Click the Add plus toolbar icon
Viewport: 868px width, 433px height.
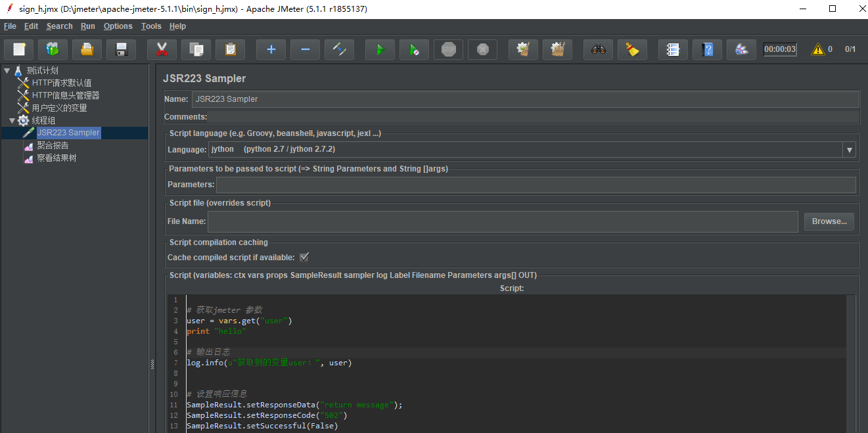click(271, 49)
